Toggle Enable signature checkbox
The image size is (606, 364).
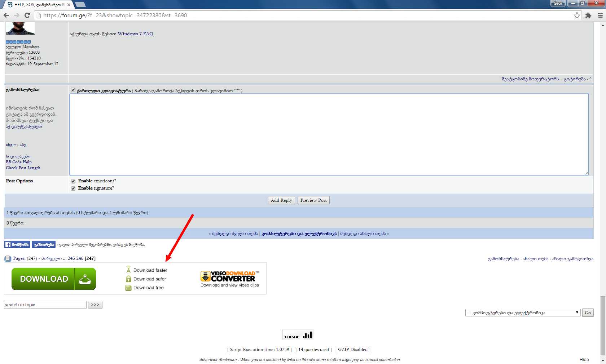click(x=73, y=188)
